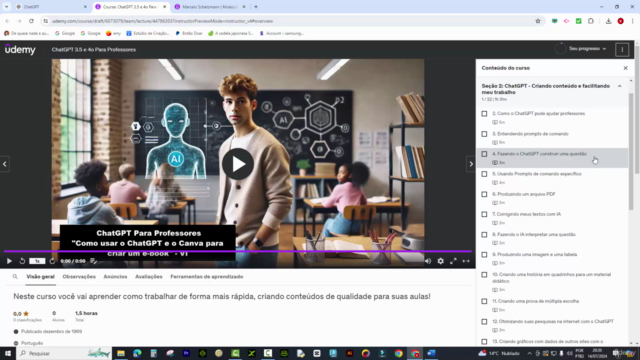Close the Conteúdo do curso panel
This screenshot has width=640, height=360.
pyautogui.click(x=625, y=68)
